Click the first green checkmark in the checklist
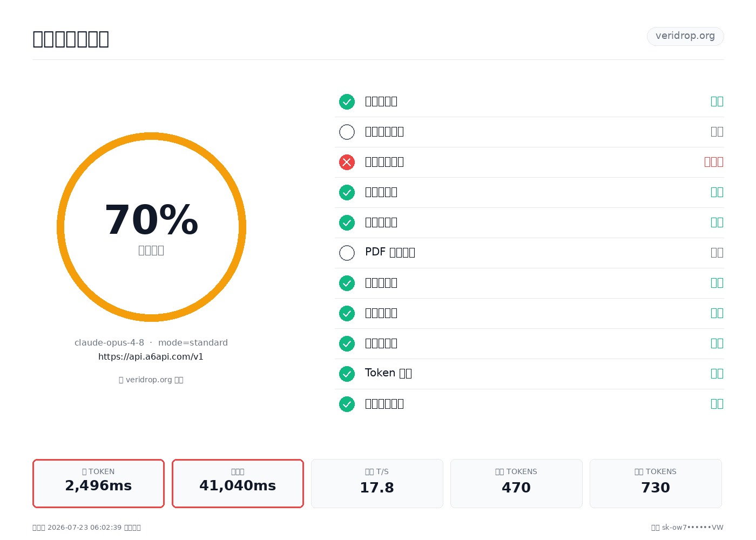The height and width of the screenshot is (540, 756). pos(347,102)
